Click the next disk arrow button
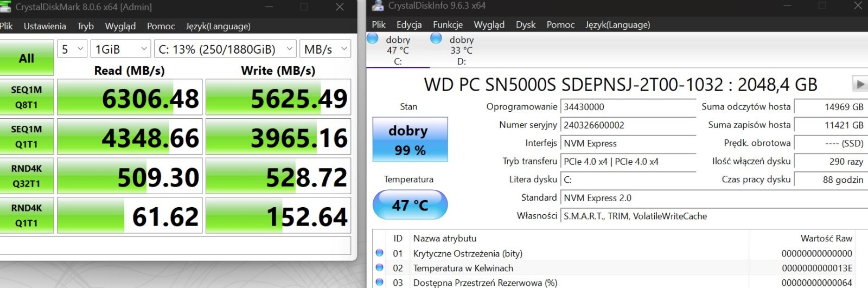This screenshot has height=288, width=868. (x=859, y=84)
